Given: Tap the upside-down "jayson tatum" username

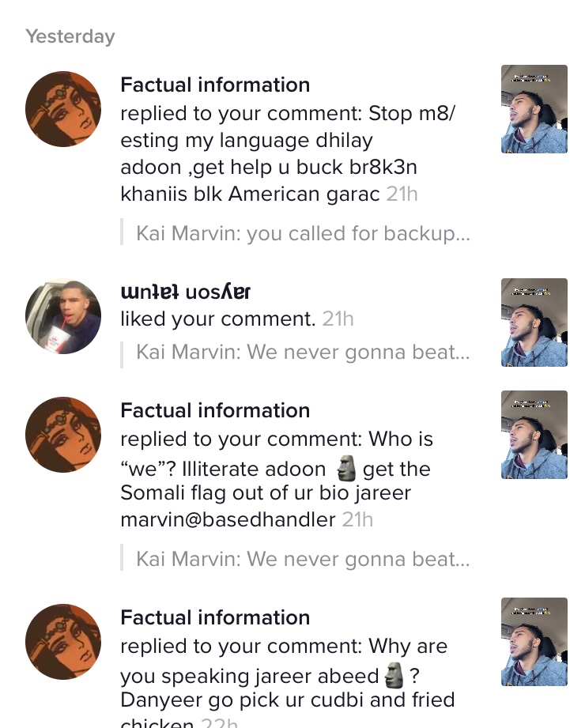Looking at the screenshot, I should 185,292.
